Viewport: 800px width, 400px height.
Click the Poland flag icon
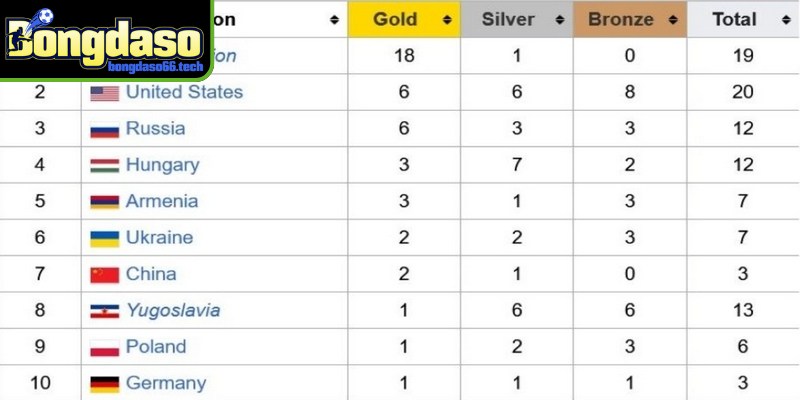[104, 348]
